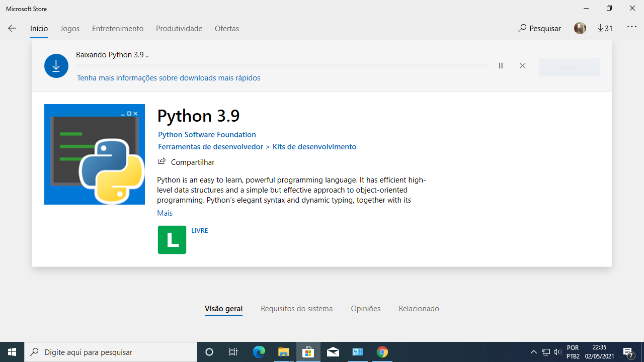Pause the Python 3.9 download
The image size is (644, 362).
501,66
